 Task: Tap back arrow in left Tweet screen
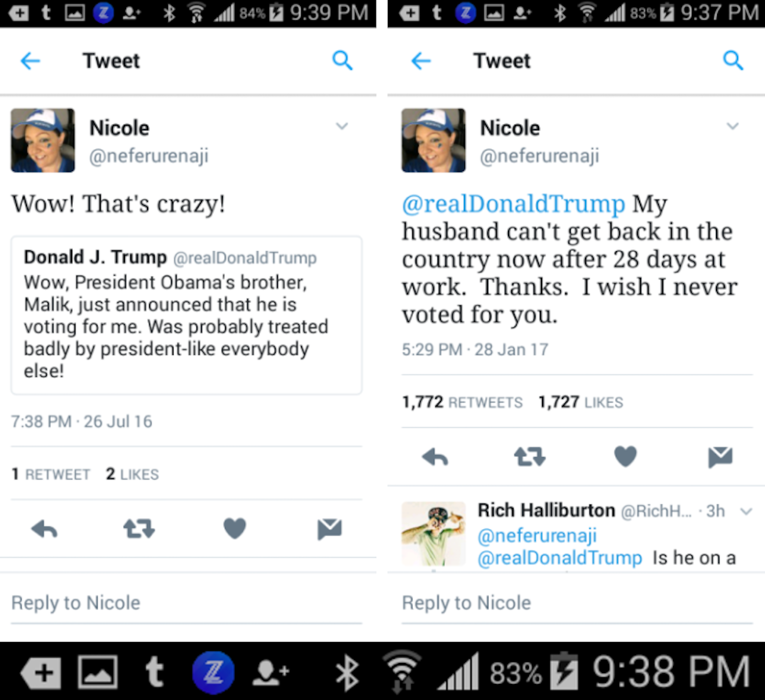point(30,61)
